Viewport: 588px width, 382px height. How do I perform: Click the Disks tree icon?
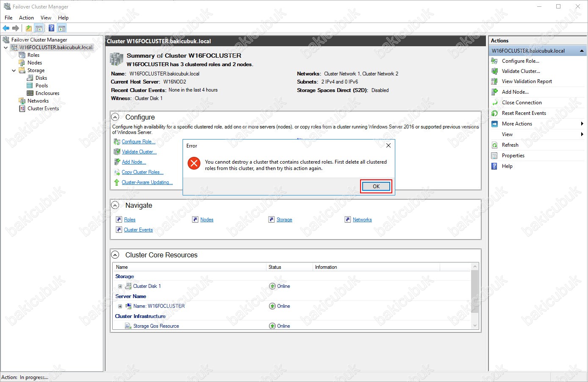30,78
